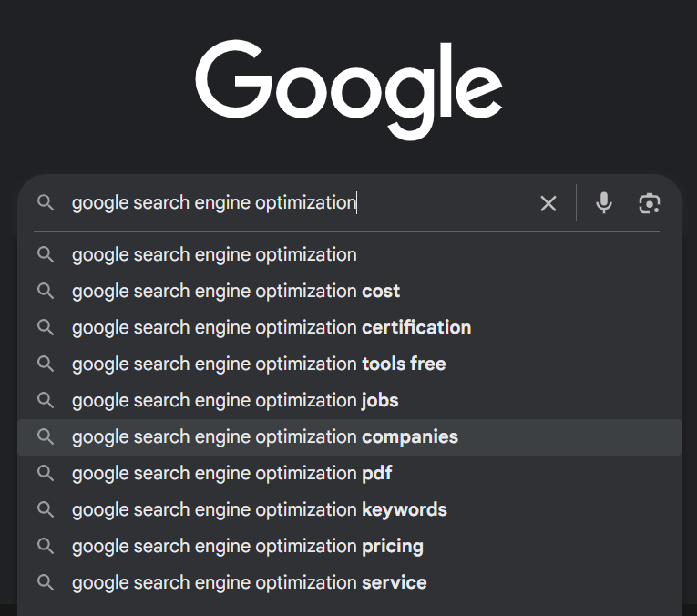Screen dimensions: 697x616
Task: Pick the 'optimization pdf' suggestion
Action: click(232, 473)
